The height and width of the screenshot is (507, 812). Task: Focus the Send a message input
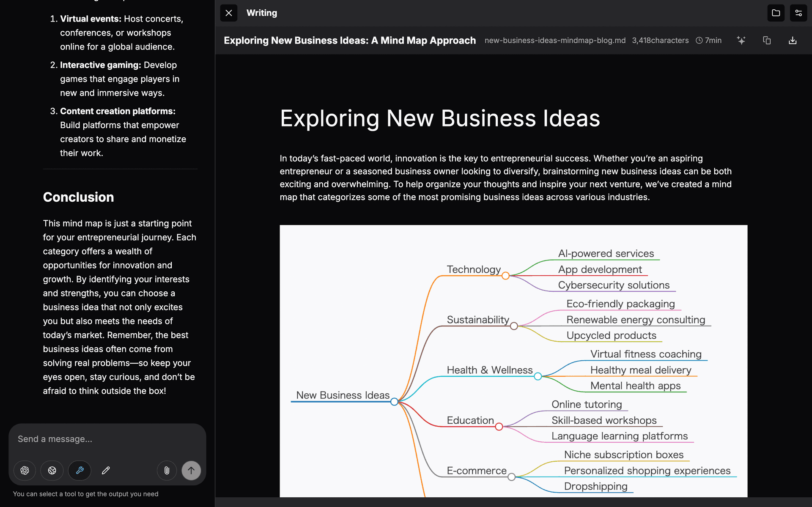click(x=107, y=439)
